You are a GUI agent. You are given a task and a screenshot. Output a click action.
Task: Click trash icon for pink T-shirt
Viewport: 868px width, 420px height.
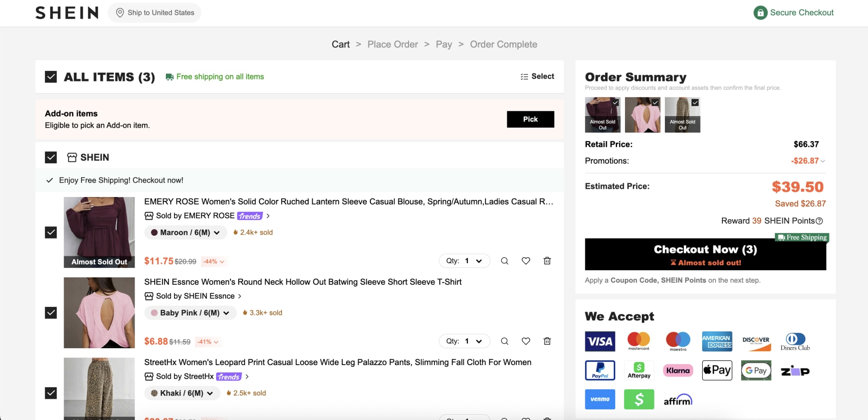(x=547, y=341)
